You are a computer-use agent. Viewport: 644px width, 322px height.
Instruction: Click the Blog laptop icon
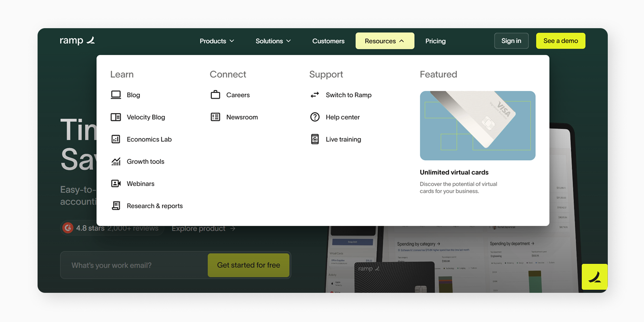pos(116,95)
